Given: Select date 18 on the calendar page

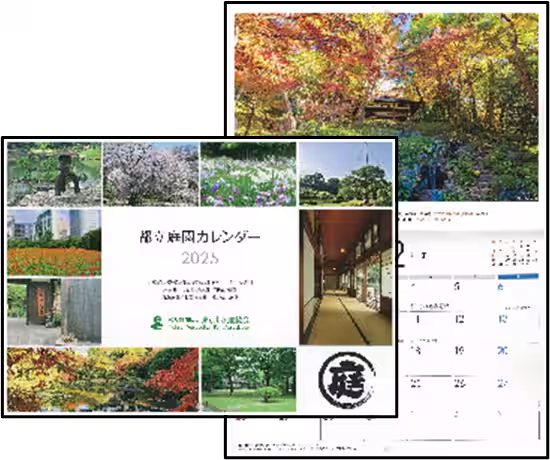Looking at the screenshot, I should pos(416,350).
